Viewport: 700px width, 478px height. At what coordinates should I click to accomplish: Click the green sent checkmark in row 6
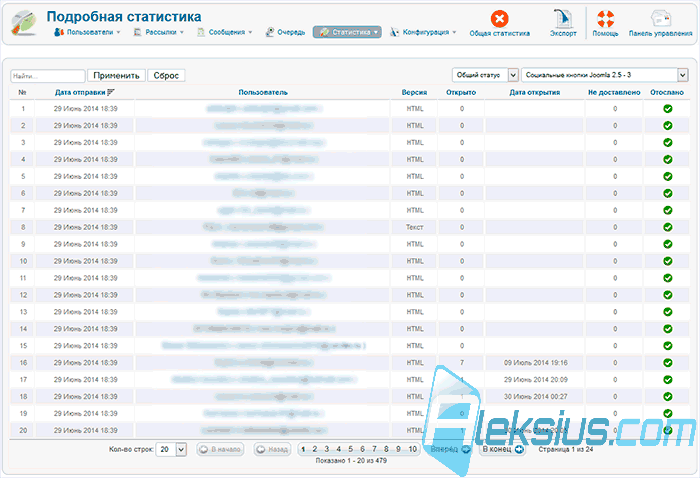[x=667, y=193]
